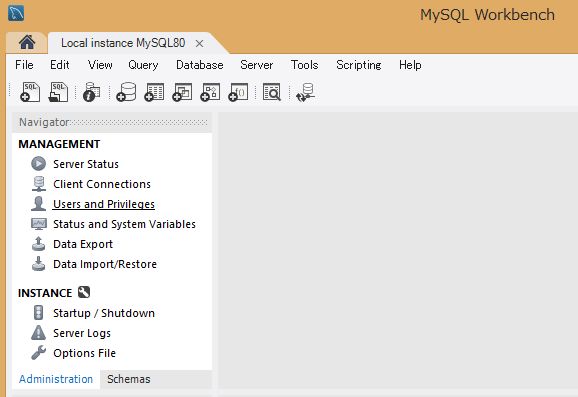Click the INSTANCE wrench badge icon
The width and height of the screenshot is (578, 397).
pyautogui.click(x=84, y=292)
